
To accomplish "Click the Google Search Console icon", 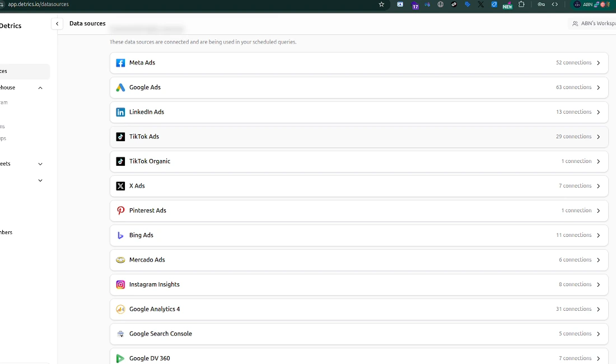I will [120, 334].
